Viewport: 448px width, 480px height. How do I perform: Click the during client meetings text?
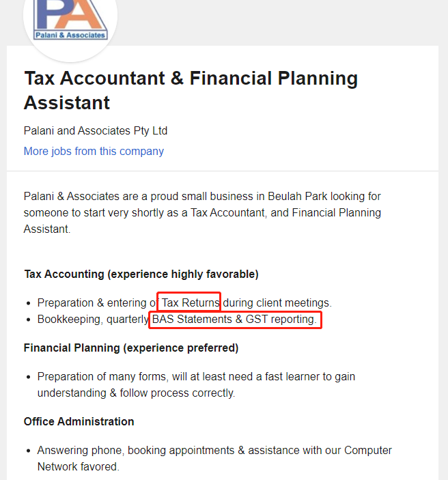click(277, 302)
